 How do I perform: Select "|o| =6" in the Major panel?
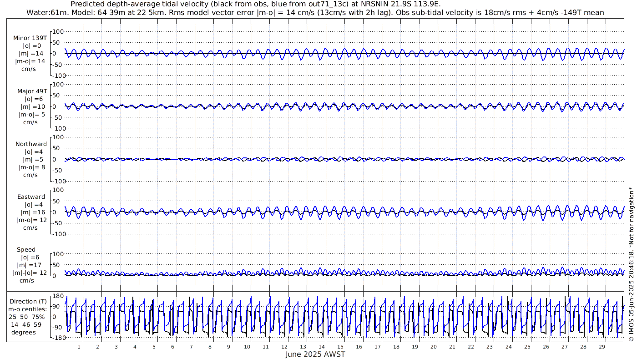coord(33,99)
